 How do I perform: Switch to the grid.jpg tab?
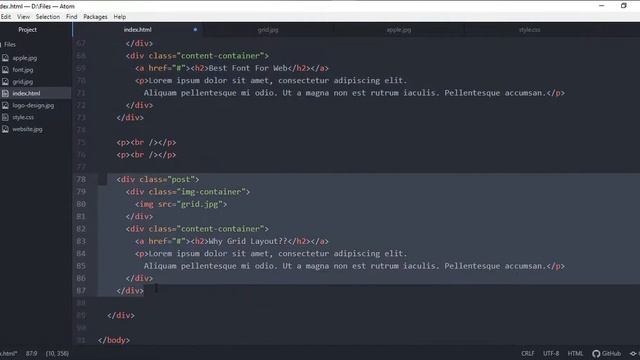point(268,30)
